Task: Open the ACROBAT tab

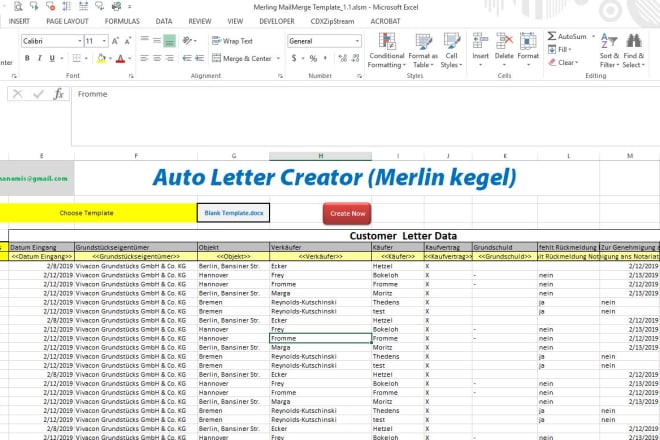Action: point(385,21)
